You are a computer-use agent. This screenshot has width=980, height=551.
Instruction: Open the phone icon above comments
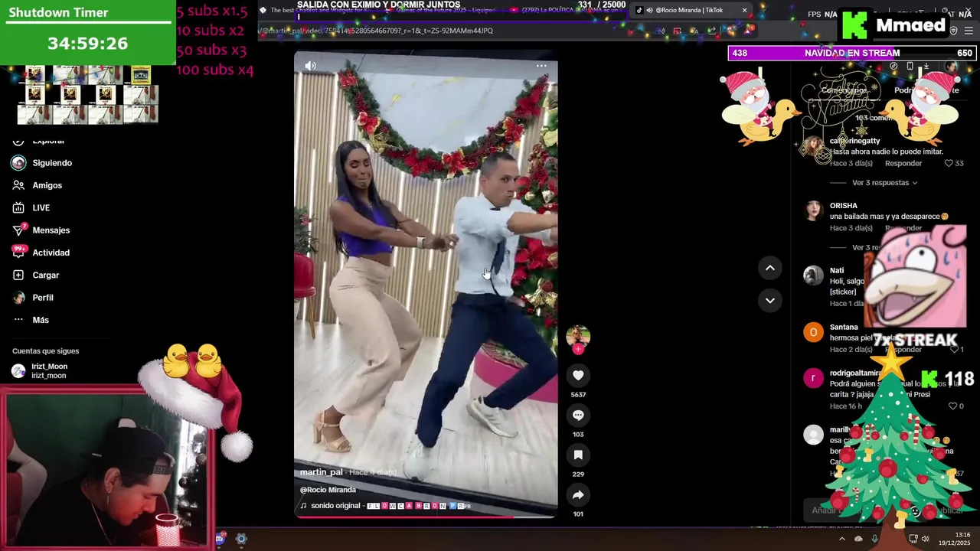point(910,67)
